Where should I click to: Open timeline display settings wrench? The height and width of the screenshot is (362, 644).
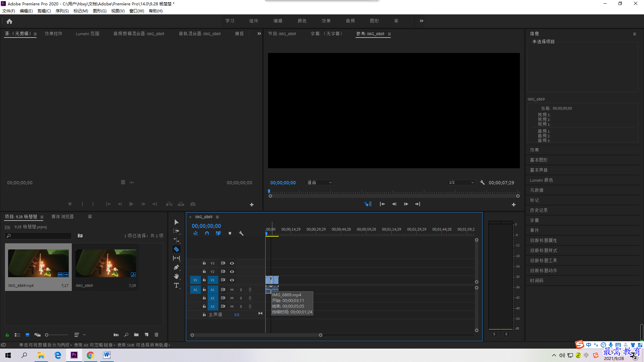pyautogui.click(x=241, y=233)
